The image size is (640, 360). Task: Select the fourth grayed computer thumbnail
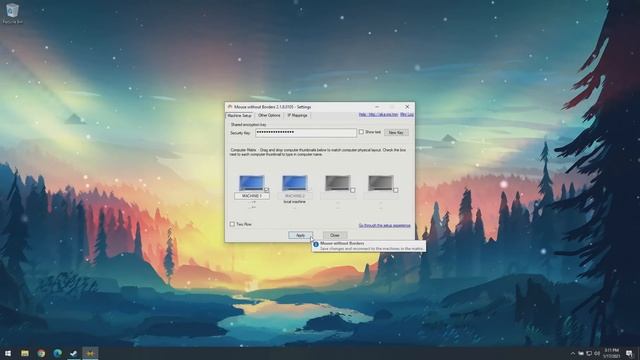pos(380,183)
